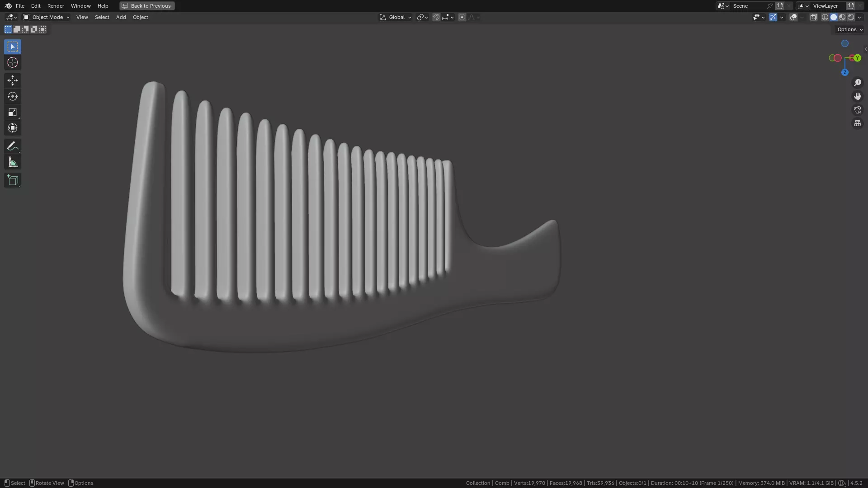This screenshot has width=868, height=488.
Task: Open Global transform orientation dropdown
Action: pos(396,17)
